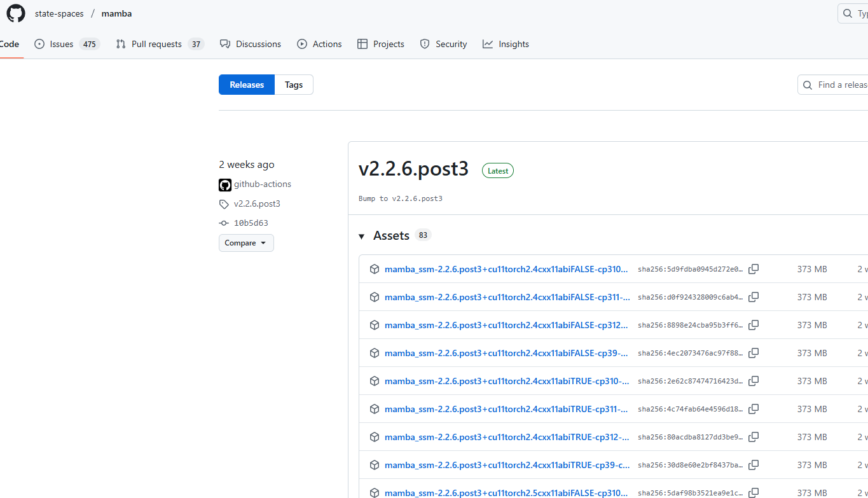
Task: Click package icon of abiFALSE-cp310 torch2.4 asset
Action: coord(375,269)
